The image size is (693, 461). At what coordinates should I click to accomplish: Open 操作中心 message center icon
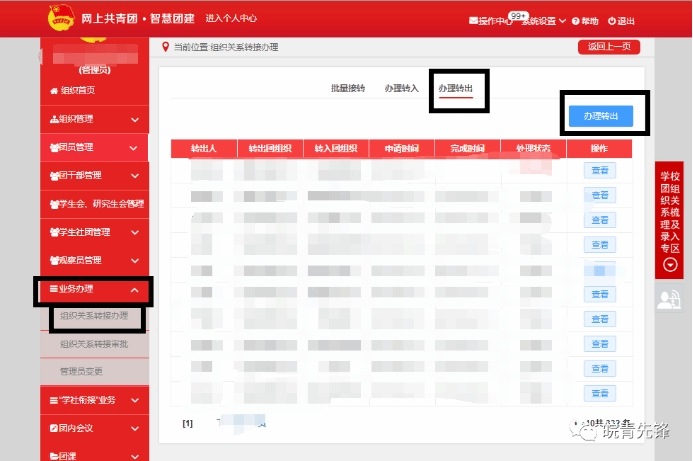[x=473, y=21]
